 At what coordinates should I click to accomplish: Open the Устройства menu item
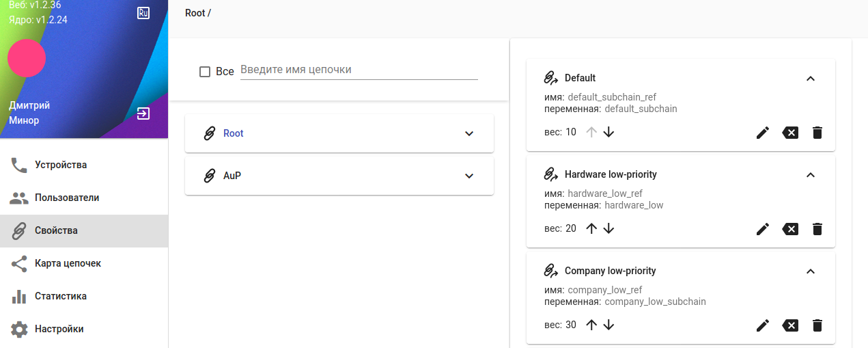point(61,165)
